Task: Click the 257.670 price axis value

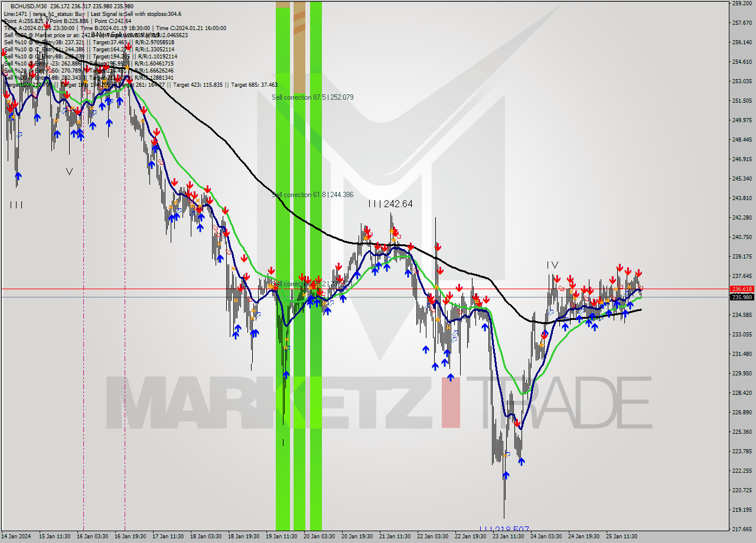Action: click(x=742, y=22)
